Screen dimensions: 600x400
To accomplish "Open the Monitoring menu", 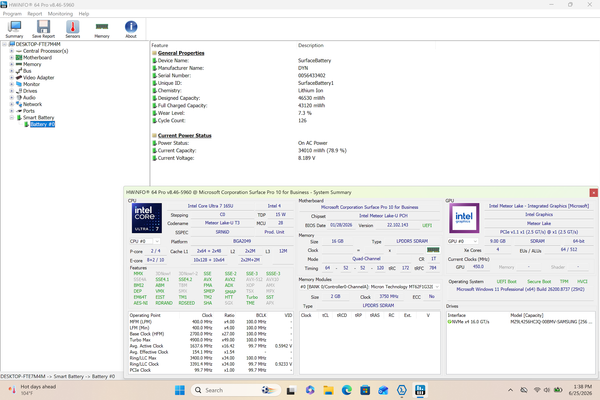I will [60, 14].
